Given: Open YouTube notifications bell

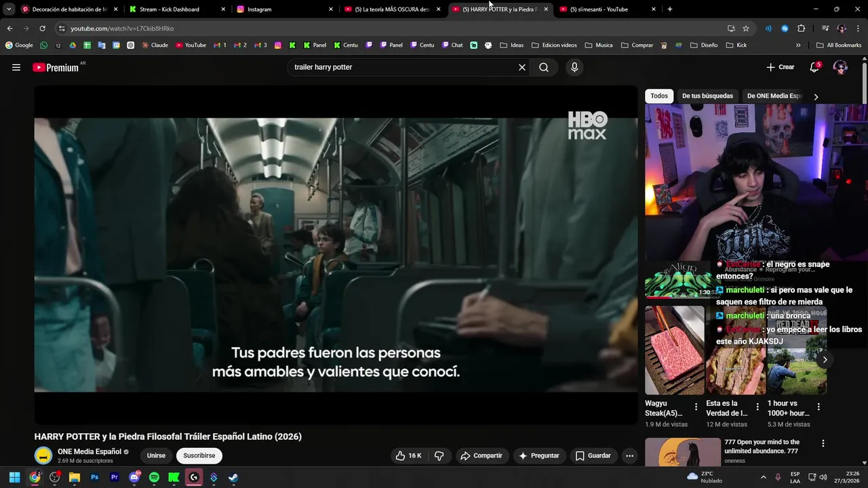Looking at the screenshot, I should pos(814,67).
